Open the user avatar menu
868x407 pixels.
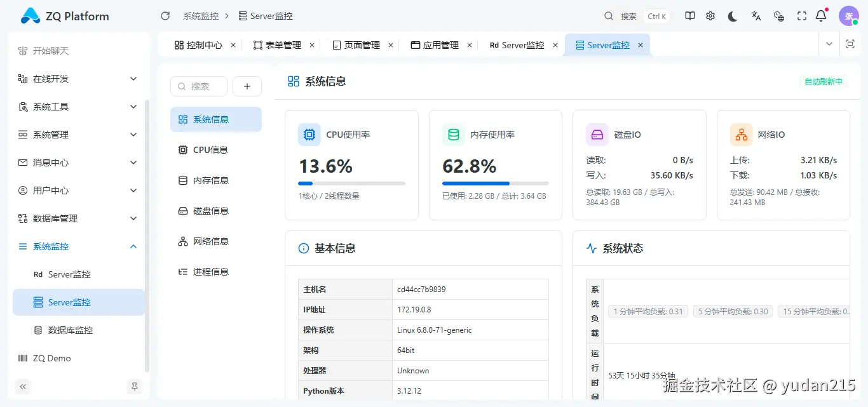click(x=849, y=16)
